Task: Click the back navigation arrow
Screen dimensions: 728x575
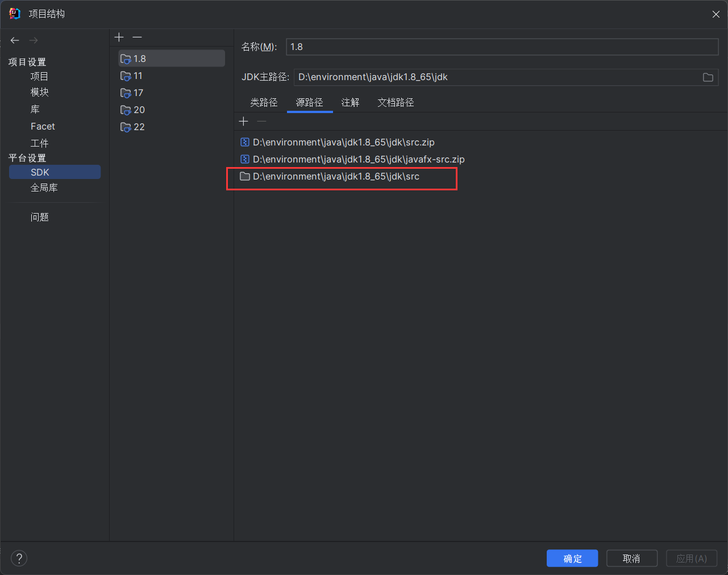Action: click(x=15, y=40)
